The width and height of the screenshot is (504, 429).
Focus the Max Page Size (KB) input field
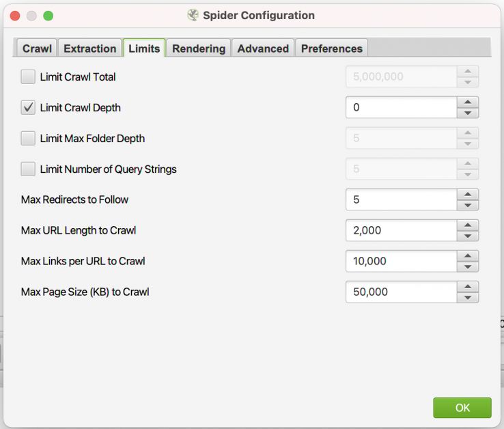click(401, 292)
